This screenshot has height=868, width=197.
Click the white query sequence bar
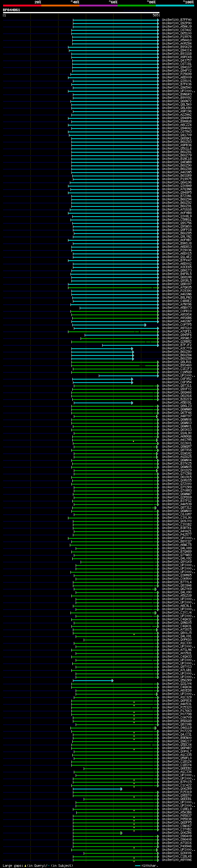pos(81,12)
